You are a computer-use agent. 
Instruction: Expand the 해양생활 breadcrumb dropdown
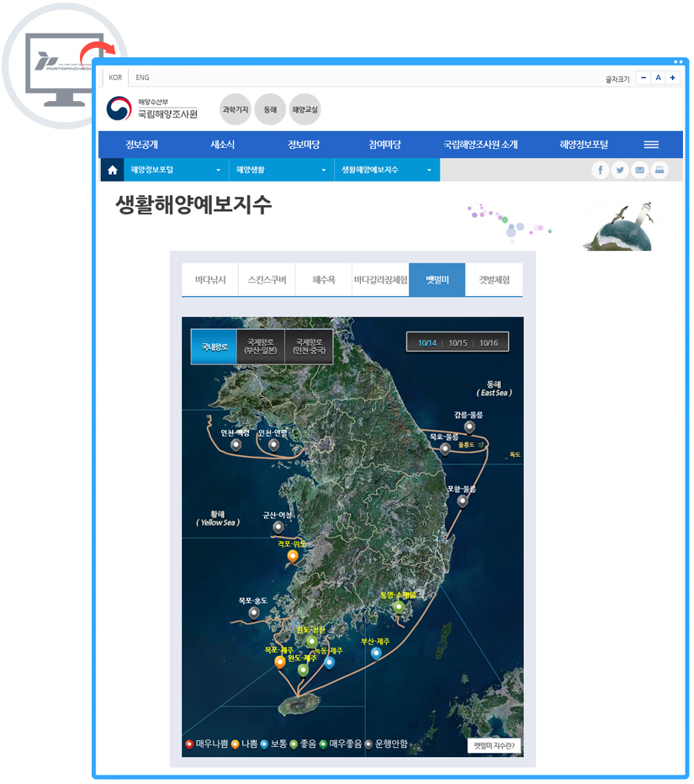(280, 170)
